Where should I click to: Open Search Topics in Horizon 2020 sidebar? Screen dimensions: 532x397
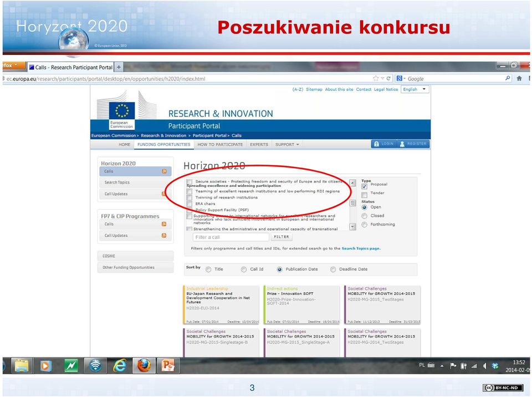pyautogui.click(x=135, y=182)
